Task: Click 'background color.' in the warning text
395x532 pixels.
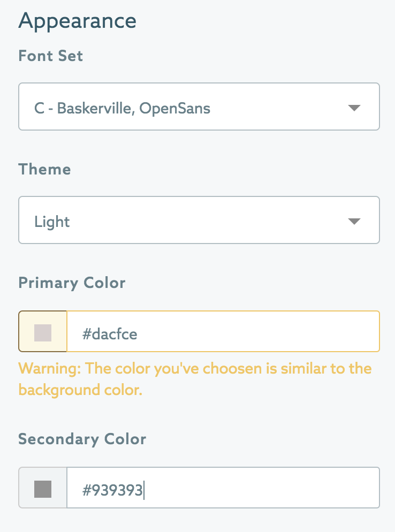Action: click(x=80, y=390)
